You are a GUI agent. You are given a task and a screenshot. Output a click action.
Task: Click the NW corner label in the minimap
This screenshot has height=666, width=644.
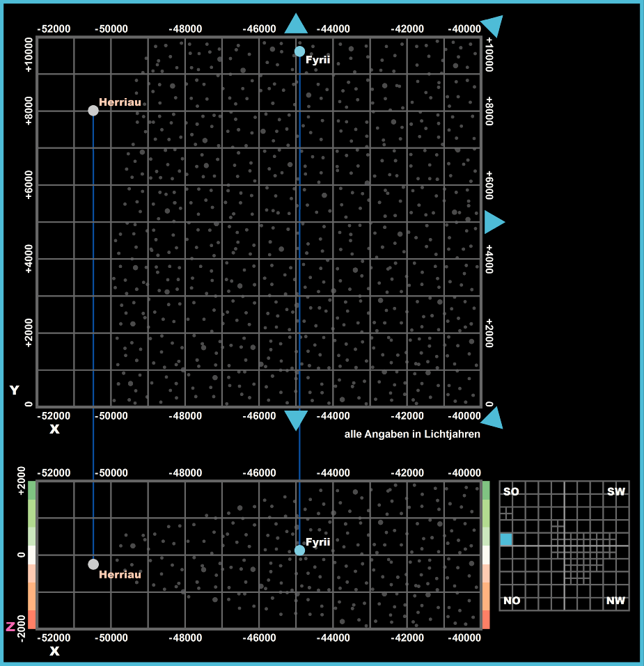[x=615, y=601]
